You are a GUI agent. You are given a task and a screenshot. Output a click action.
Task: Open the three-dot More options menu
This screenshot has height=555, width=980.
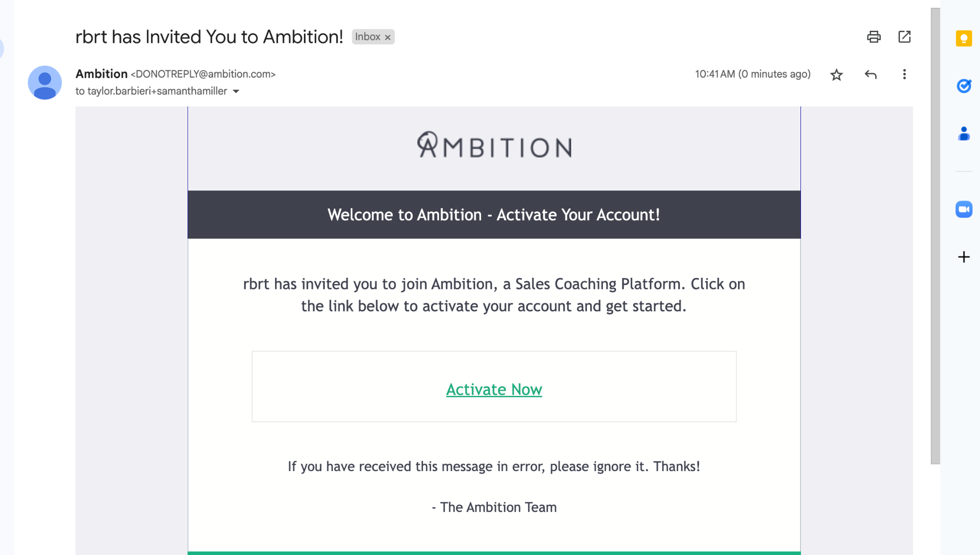click(x=904, y=74)
